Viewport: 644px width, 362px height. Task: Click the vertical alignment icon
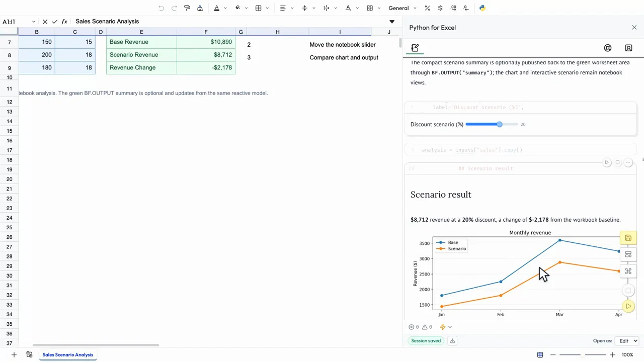[304, 8]
